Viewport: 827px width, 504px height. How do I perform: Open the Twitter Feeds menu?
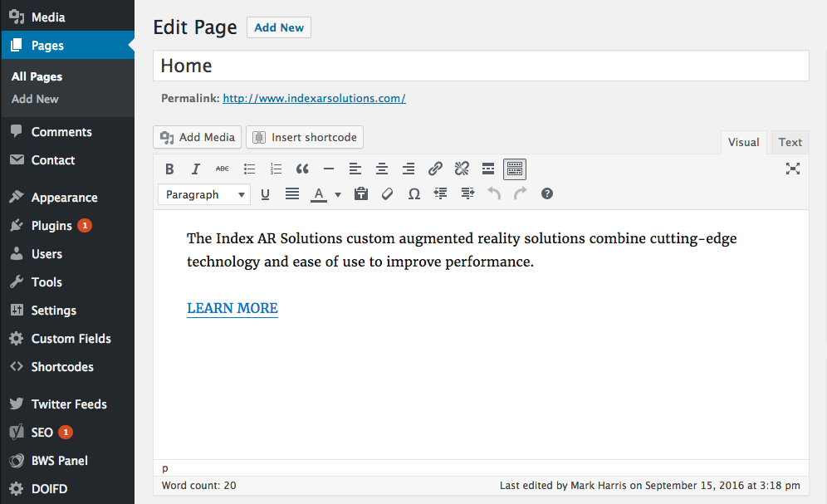click(x=67, y=404)
